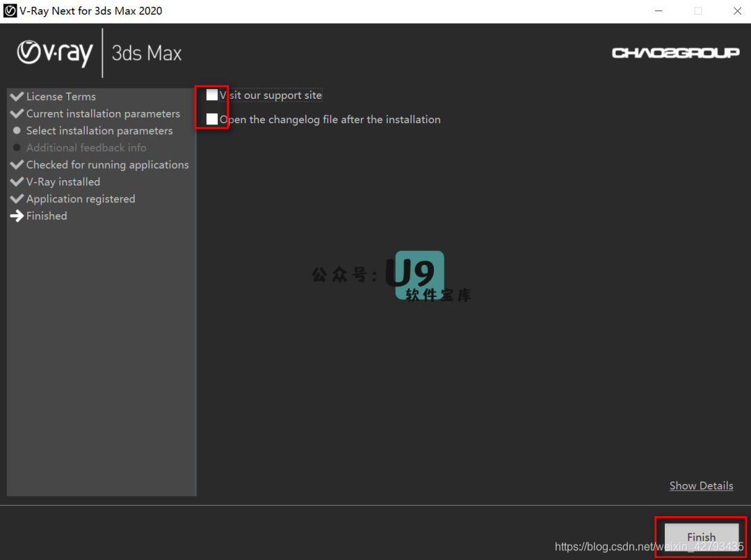Screen dimensions: 751x560
Task: Click the bullet icon beside Select installation parameters
Action: coord(17,130)
